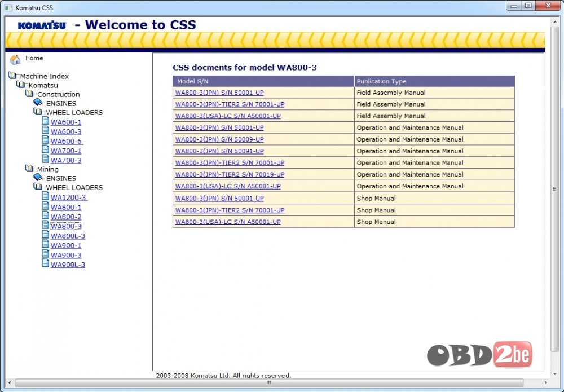Open WA800-3(USA)-LC A50001-UP Shop Manual
Image resolution: width=564 pixels, height=392 pixels.
pos(228,222)
